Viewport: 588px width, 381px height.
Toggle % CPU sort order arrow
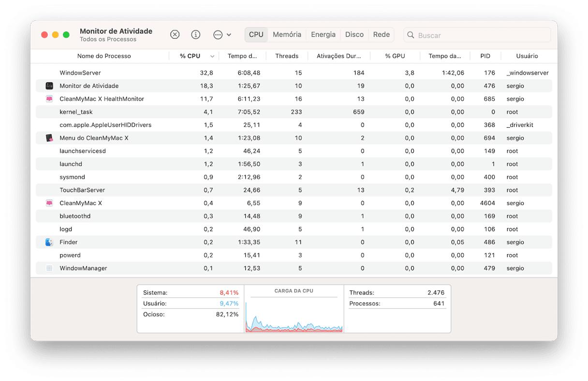pyautogui.click(x=212, y=57)
